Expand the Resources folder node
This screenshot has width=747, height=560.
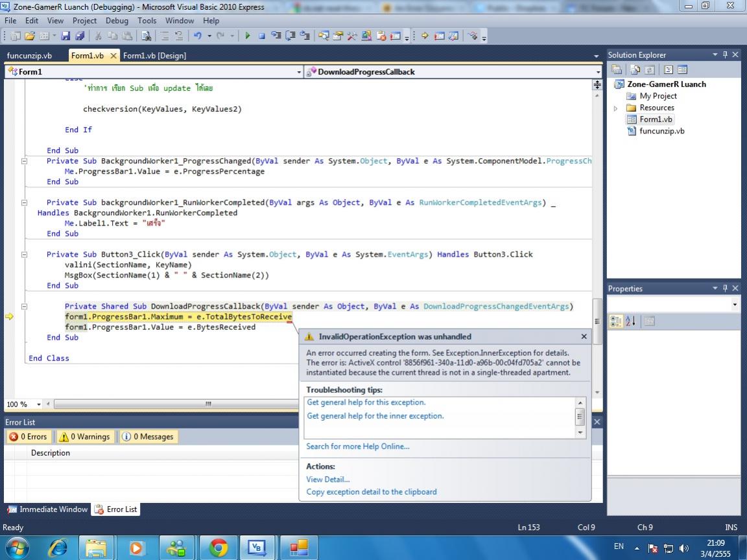click(x=615, y=108)
